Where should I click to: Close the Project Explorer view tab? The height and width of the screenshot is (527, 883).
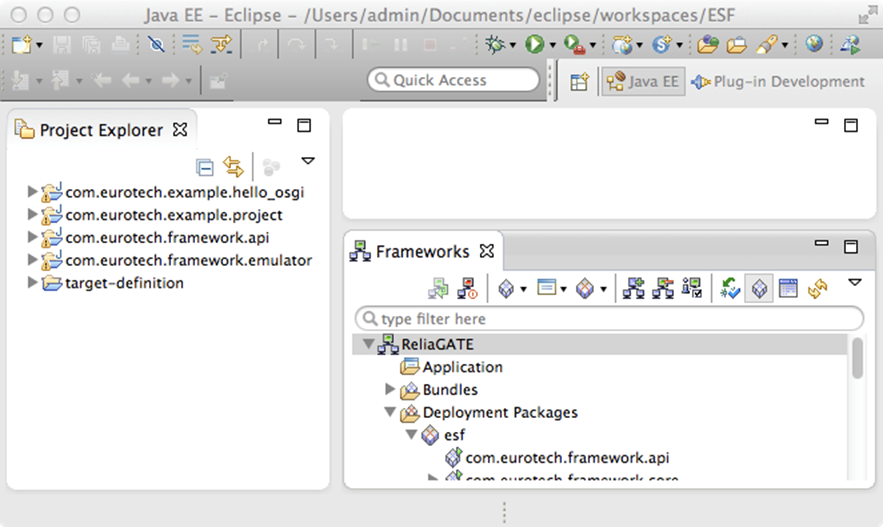(x=180, y=129)
